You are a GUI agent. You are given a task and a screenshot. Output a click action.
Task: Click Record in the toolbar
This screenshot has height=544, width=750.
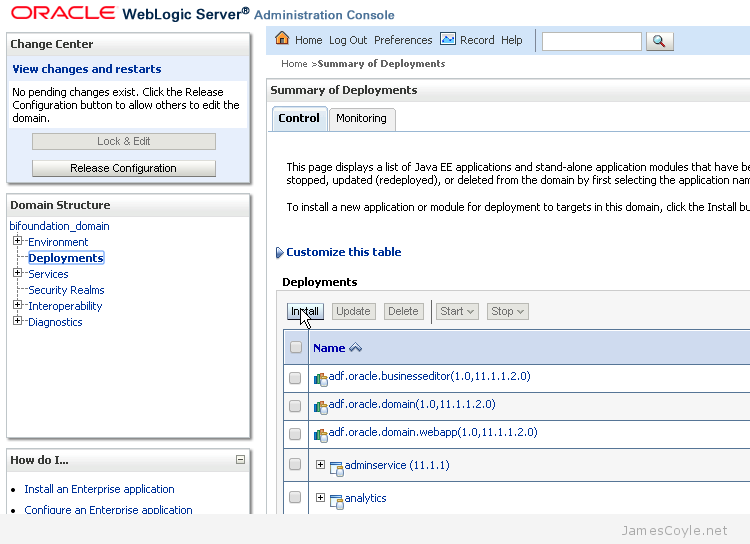477,40
